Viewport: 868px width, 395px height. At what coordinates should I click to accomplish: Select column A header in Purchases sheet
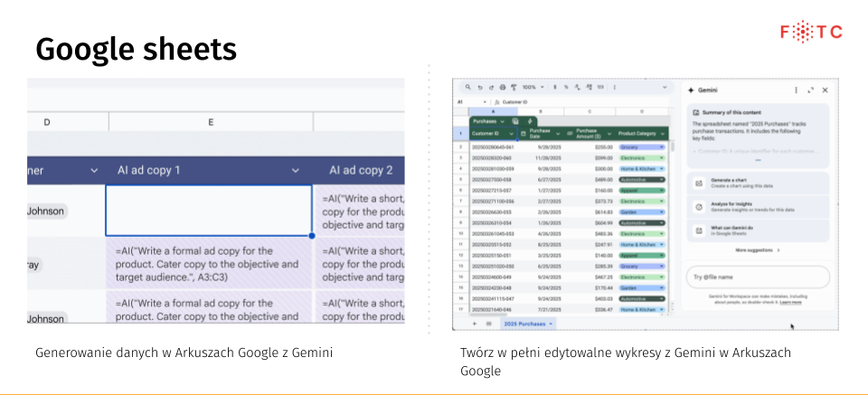pyautogui.click(x=494, y=112)
